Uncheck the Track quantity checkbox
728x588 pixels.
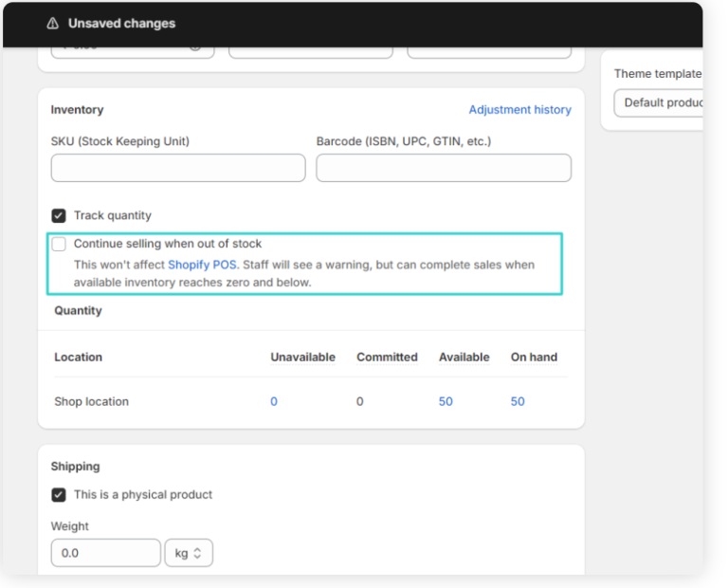click(x=59, y=216)
